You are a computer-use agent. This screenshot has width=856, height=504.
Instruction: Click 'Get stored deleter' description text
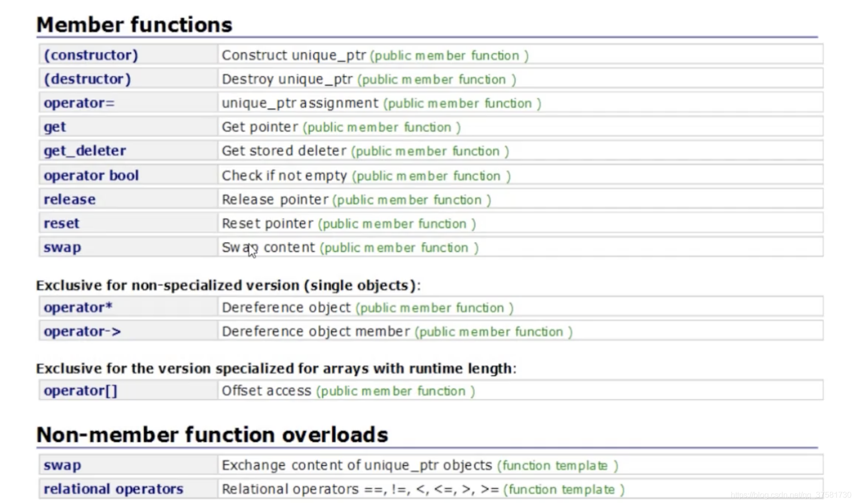(x=284, y=151)
